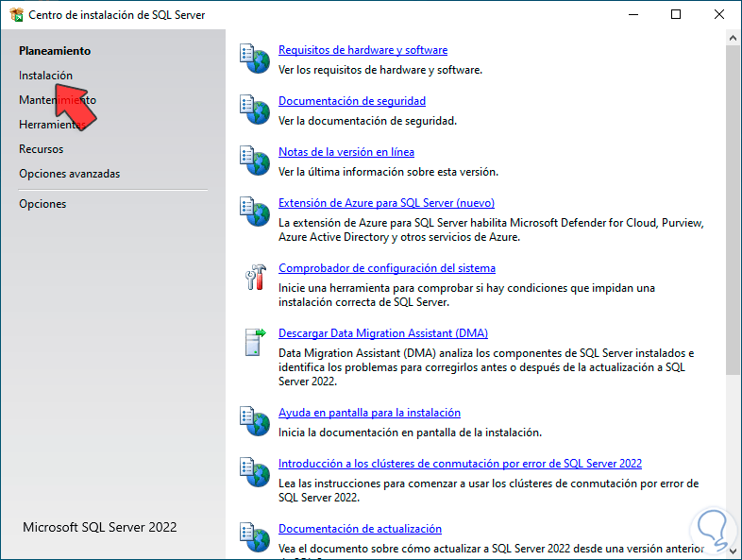This screenshot has width=742, height=560.
Task: Switch to the Mantenimiento section
Action: [58, 100]
